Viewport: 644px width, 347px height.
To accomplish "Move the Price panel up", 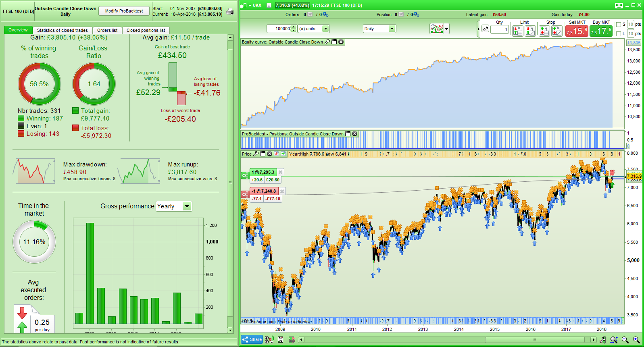I will [283, 154].
